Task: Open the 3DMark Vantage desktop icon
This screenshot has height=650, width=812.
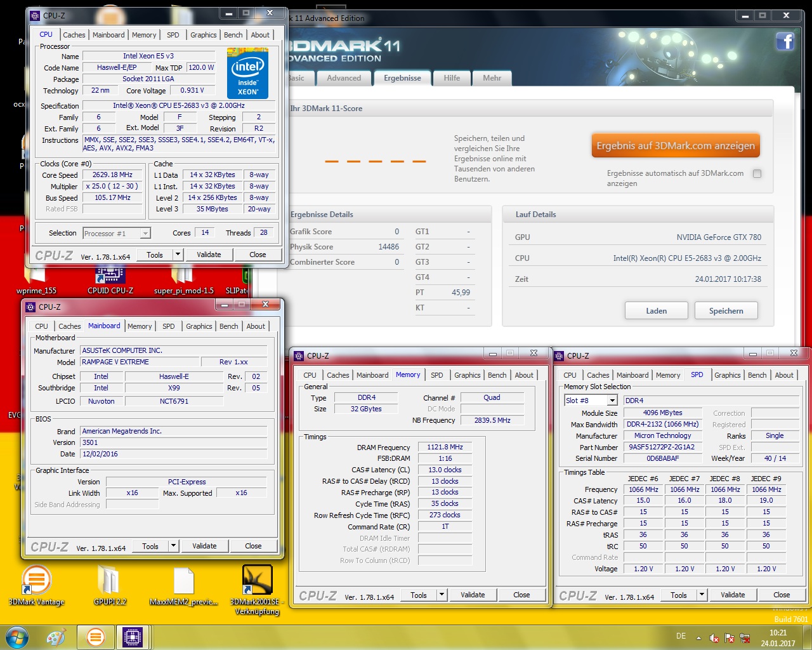Action: (x=36, y=586)
